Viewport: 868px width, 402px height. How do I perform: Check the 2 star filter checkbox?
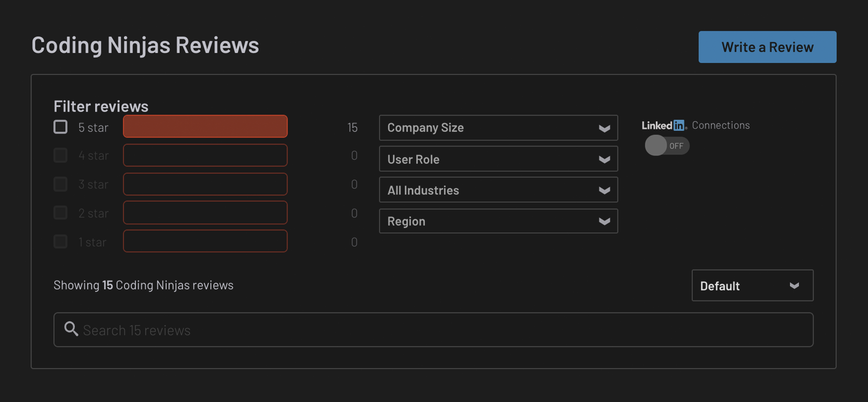click(61, 213)
